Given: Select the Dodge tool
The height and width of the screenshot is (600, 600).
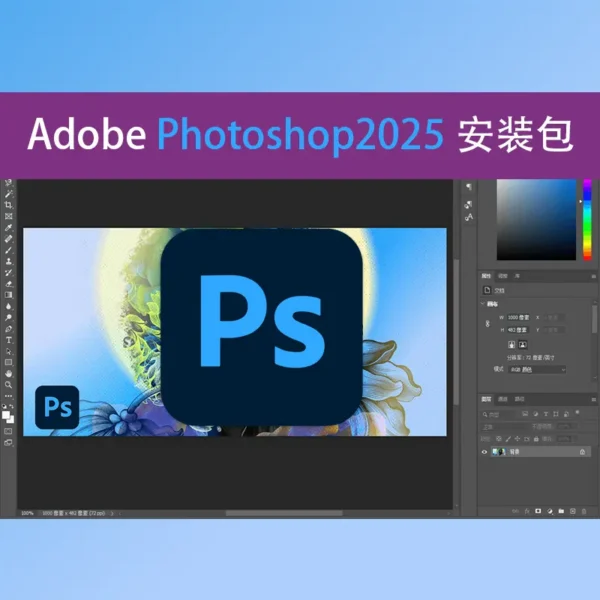Looking at the screenshot, I should pyautogui.click(x=8, y=318).
